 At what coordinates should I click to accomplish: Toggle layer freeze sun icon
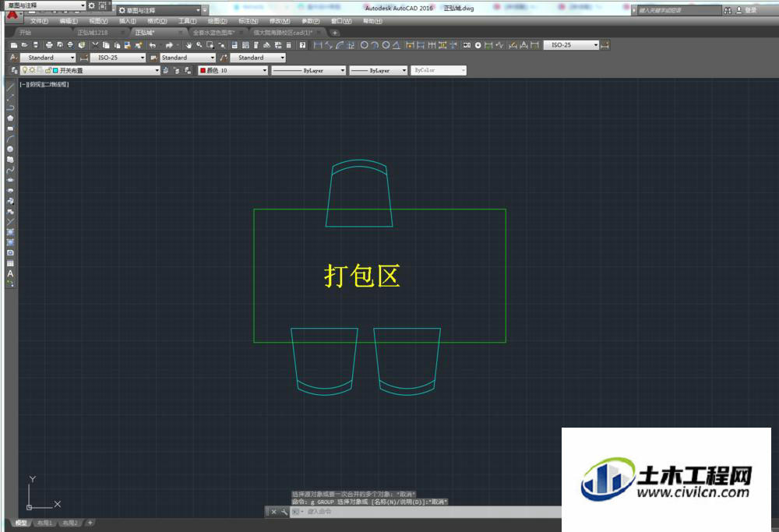coord(32,71)
